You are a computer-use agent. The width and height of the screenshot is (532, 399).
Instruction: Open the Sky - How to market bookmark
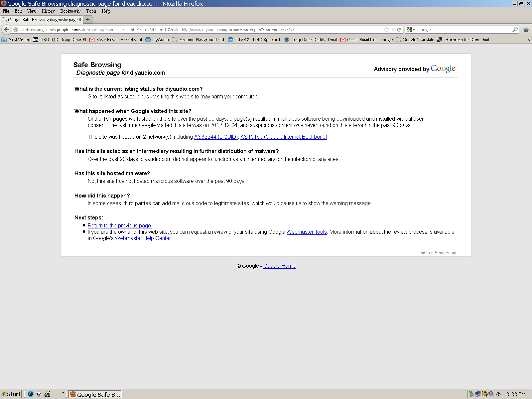coord(116,40)
